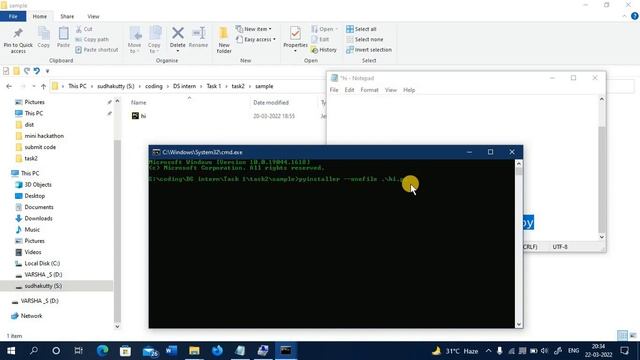Viewport: 640px width, 360px height.
Task: Open '3D Objects' in navigation pane
Action: point(38,184)
